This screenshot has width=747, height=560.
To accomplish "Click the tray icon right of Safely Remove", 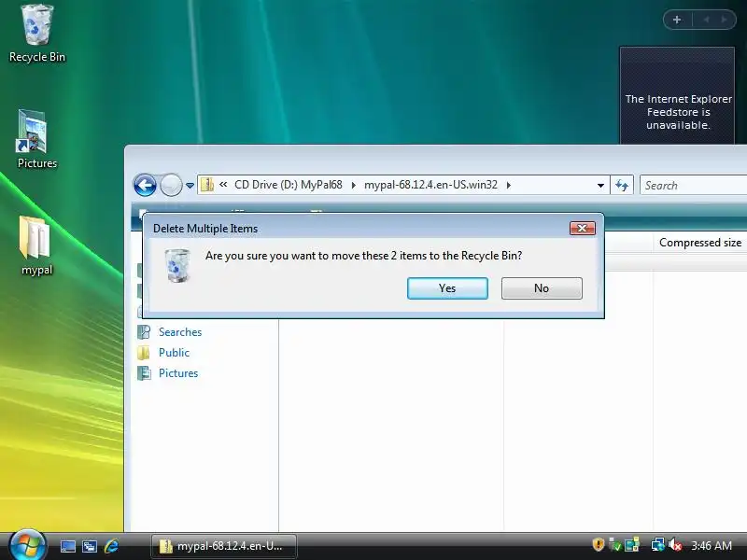I will pyautogui.click(x=632, y=544).
